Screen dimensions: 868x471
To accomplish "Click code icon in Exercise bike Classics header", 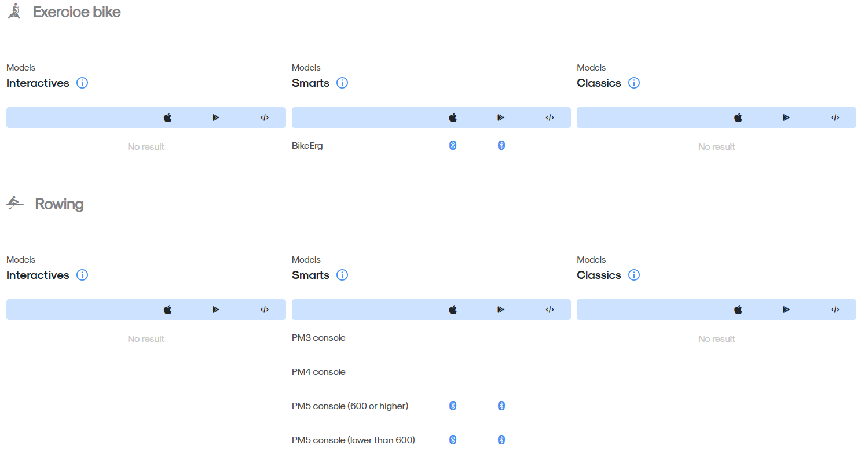I will pyautogui.click(x=835, y=117).
